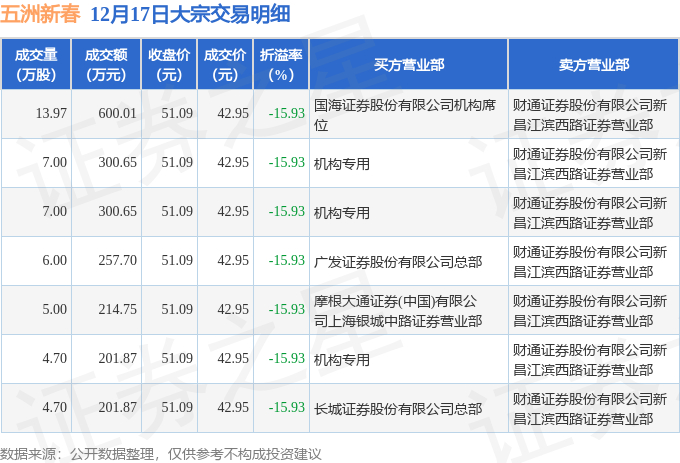
Task: Click the 12月17日大宗交易明细 heading text
Action: 190,14
